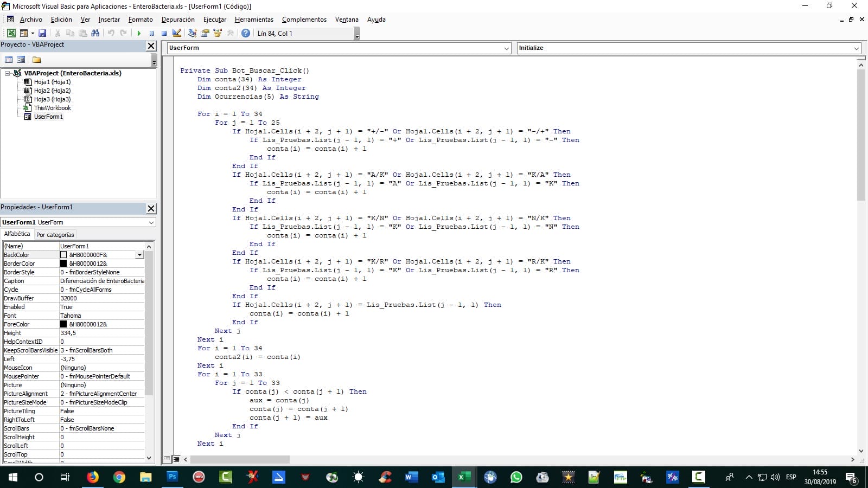Run the sub with the Run button
Viewport: 868px width, 488px height.
click(139, 33)
